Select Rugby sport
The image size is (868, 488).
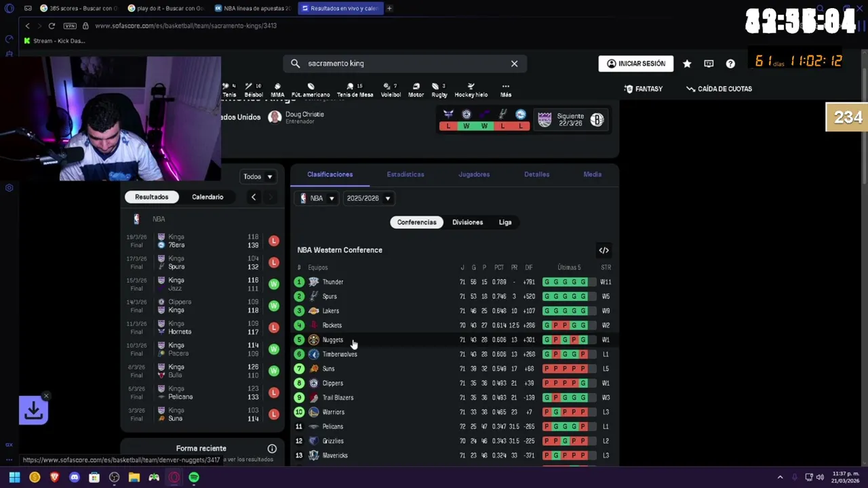click(439, 90)
